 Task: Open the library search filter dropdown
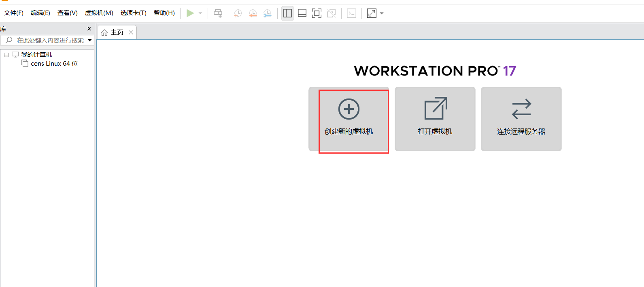click(90, 40)
